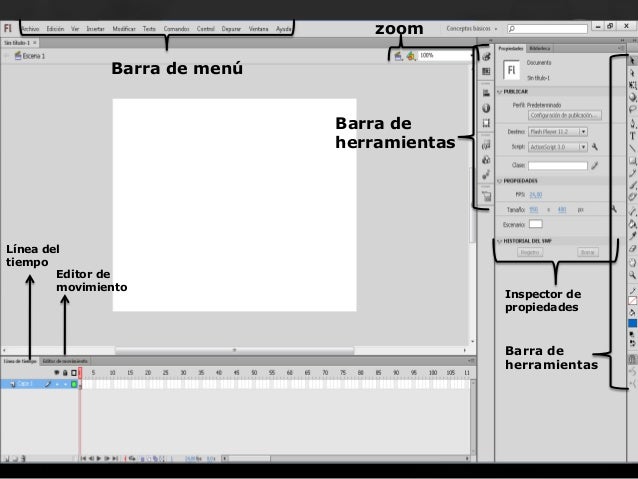Click the Edit Symbols icon
This screenshot has height=479, width=638.
(x=411, y=56)
